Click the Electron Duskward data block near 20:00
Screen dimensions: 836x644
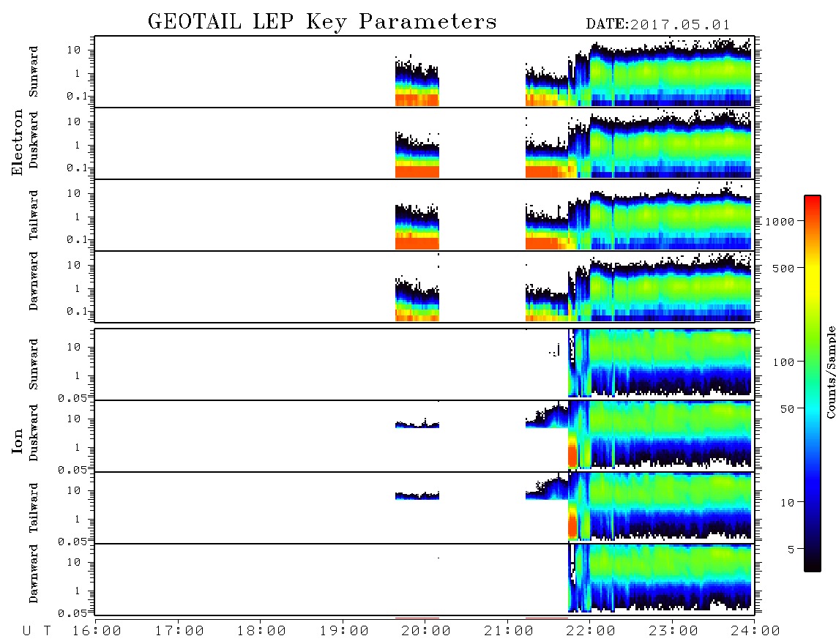pyautogui.click(x=417, y=154)
